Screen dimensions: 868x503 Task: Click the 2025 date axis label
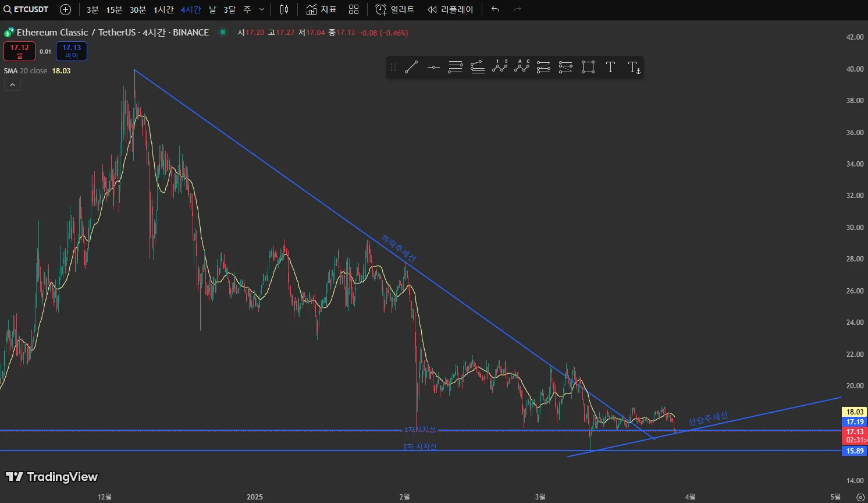[x=255, y=497]
